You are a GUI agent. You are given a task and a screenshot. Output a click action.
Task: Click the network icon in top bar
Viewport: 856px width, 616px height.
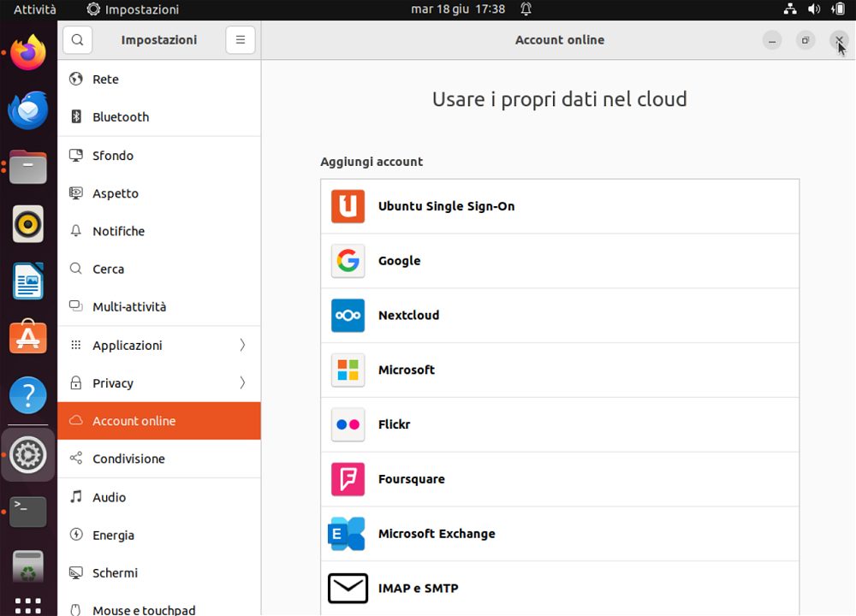point(790,9)
